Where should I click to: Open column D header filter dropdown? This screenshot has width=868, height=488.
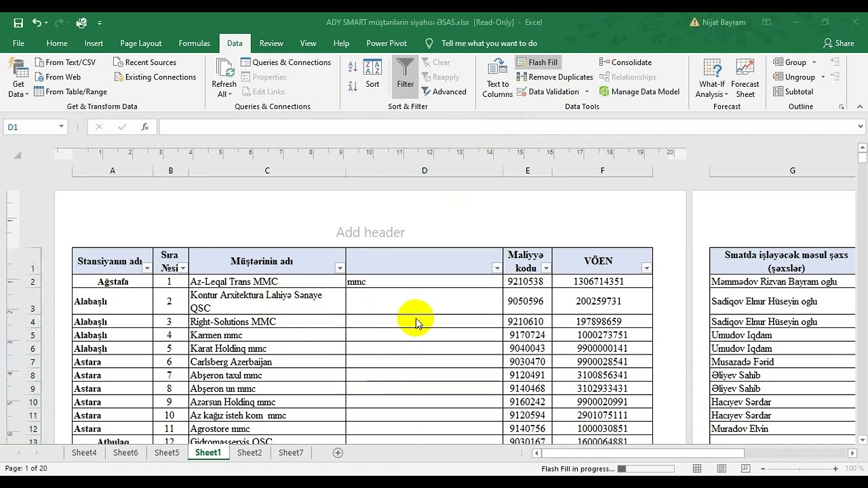(497, 268)
